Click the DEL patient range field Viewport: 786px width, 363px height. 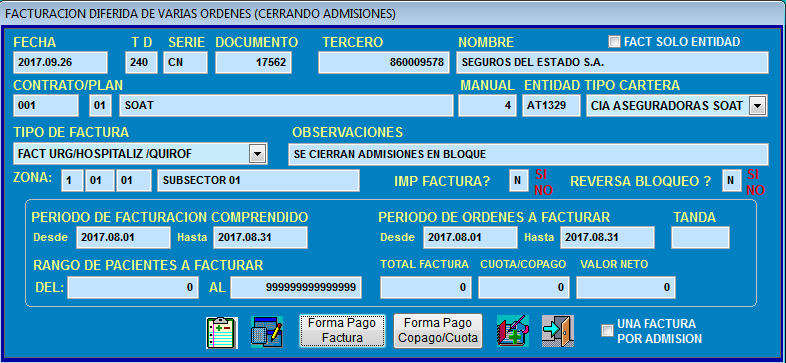(x=133, y=288)
